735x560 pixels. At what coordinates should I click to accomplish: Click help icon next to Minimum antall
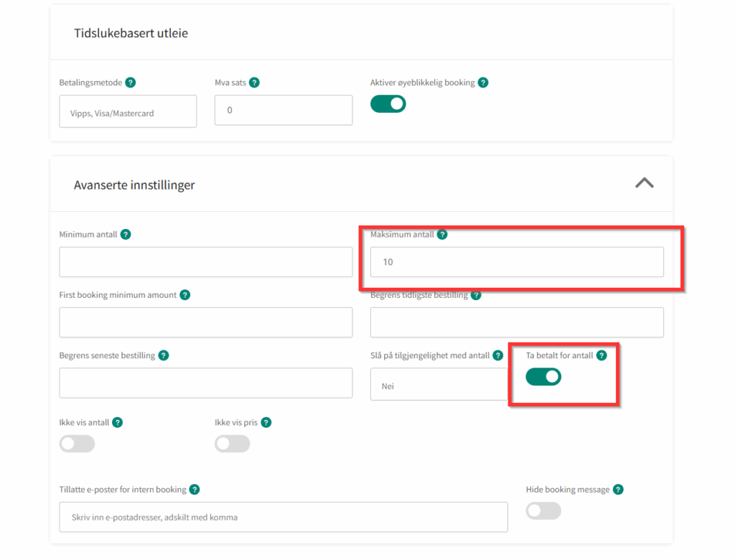point(126,234)
